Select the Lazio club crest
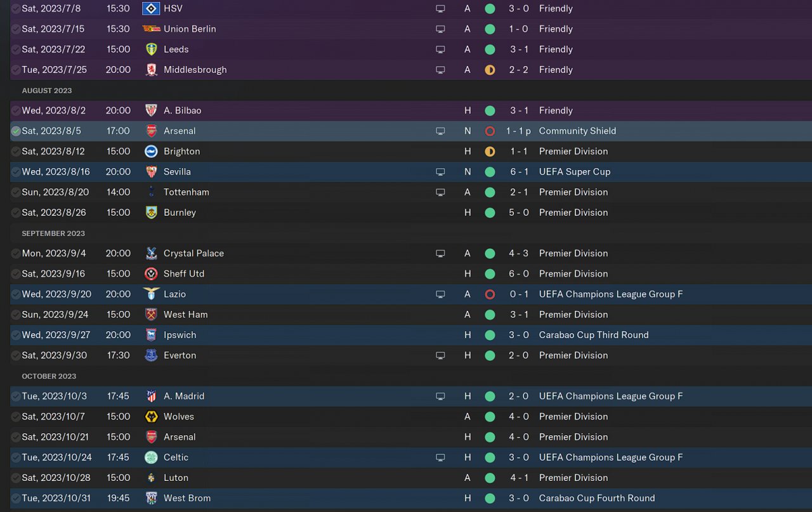The image size is (812, 512). 151,294
